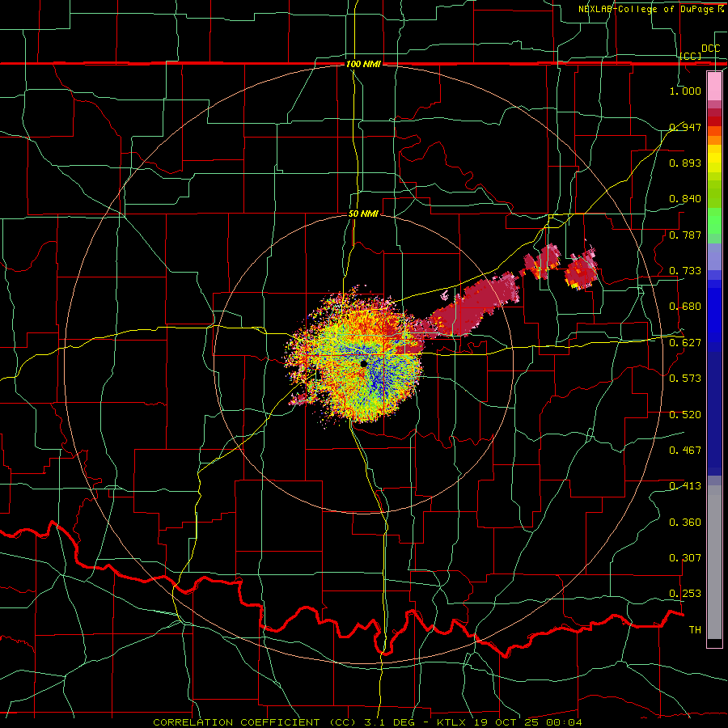This screenshot has width=728, height=728.
Task: Select the 0.360 scale value
Action: tap(685, 523)
